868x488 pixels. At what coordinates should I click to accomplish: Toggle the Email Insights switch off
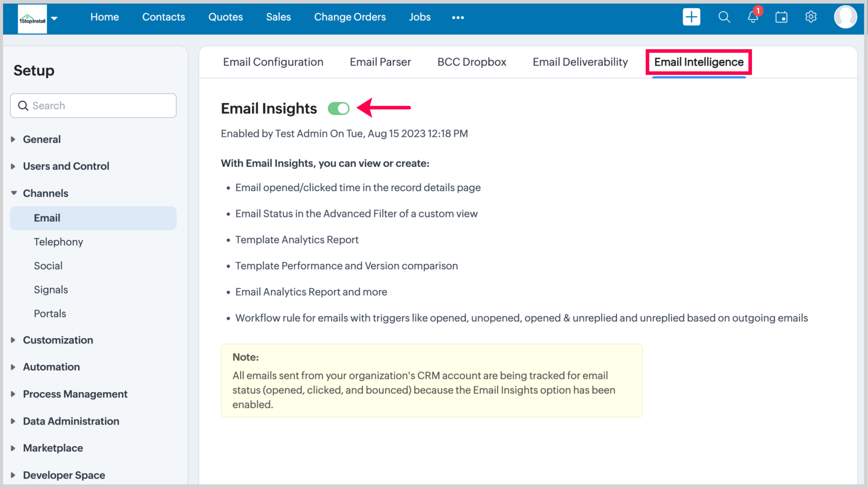339,108
